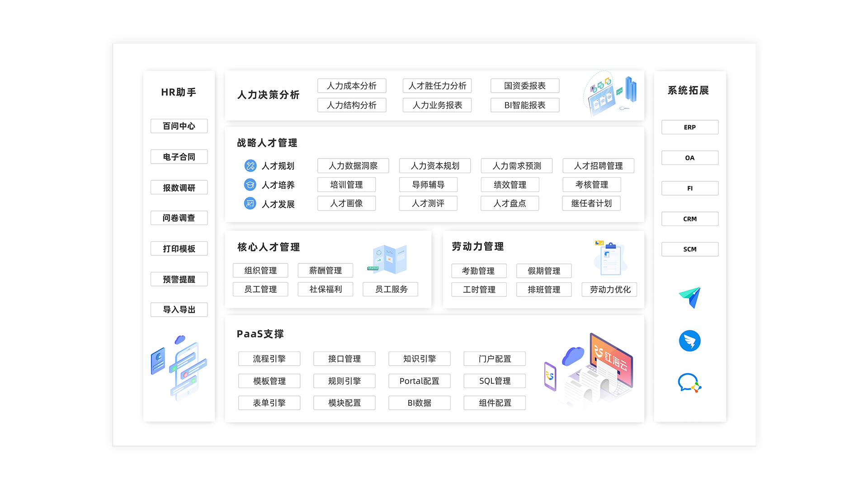Select 报数调研 in HR助手
The image size is (868, 488).
[179, 188]
